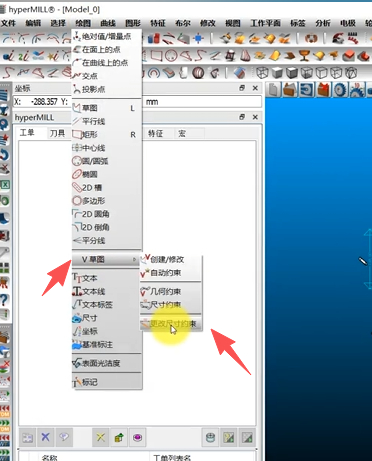Choose 绝对值/增量点 from the 绘图 menu
This screenshot has height=461, width=372.
pos(107,36)
